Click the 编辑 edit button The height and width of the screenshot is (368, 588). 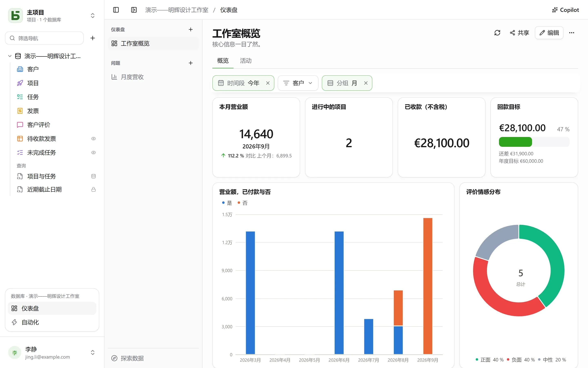pos(549,33)
